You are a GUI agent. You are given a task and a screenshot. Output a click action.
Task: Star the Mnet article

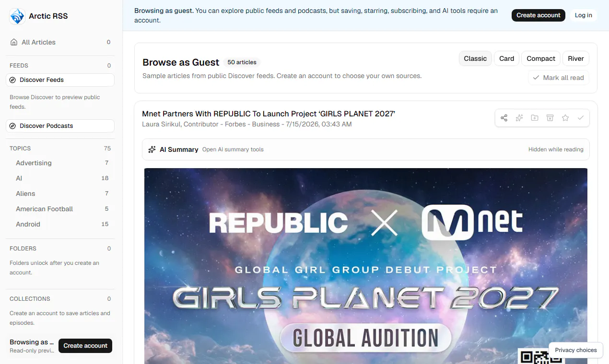pos(565,118)
